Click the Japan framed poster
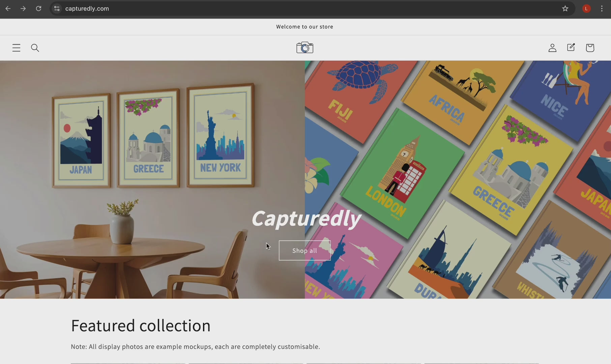 click(81, 140)
